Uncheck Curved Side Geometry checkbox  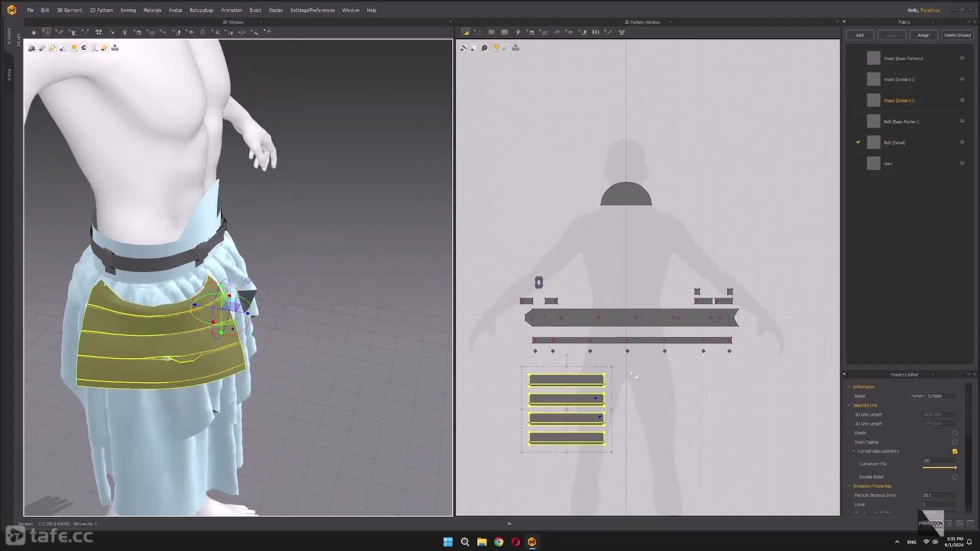pos(954,452)
